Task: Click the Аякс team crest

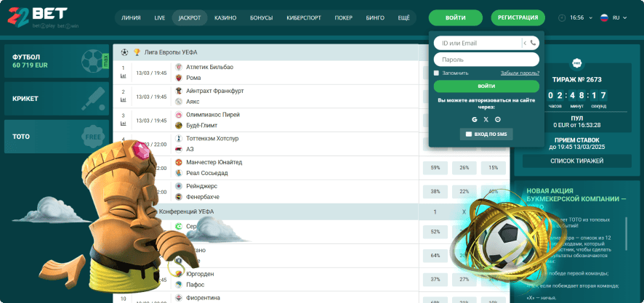Action: click(x=179, y=102)
